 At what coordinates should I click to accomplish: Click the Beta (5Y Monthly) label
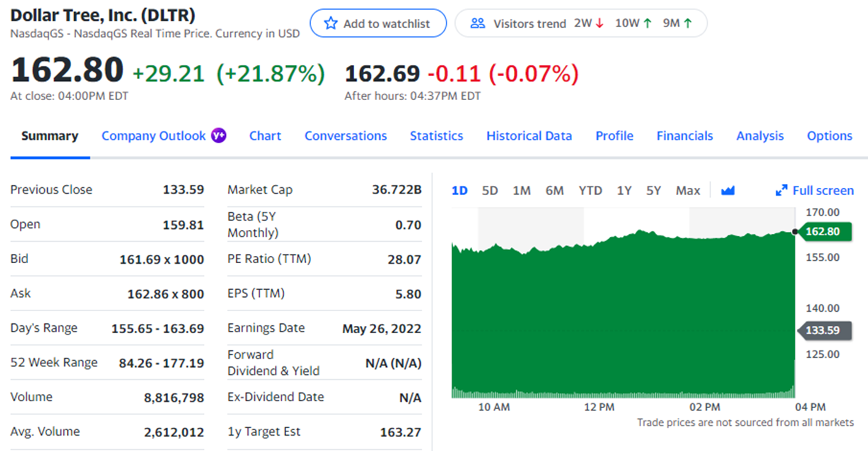(253, 225)
